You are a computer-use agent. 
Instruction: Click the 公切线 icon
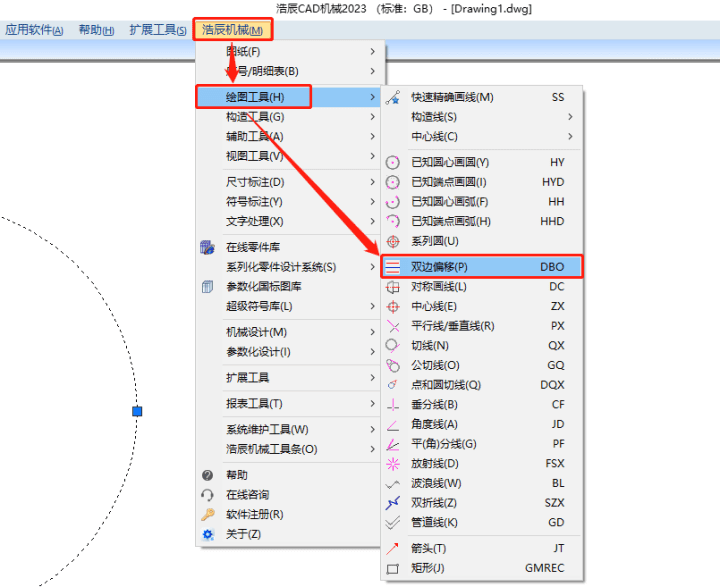coord(393,366)
